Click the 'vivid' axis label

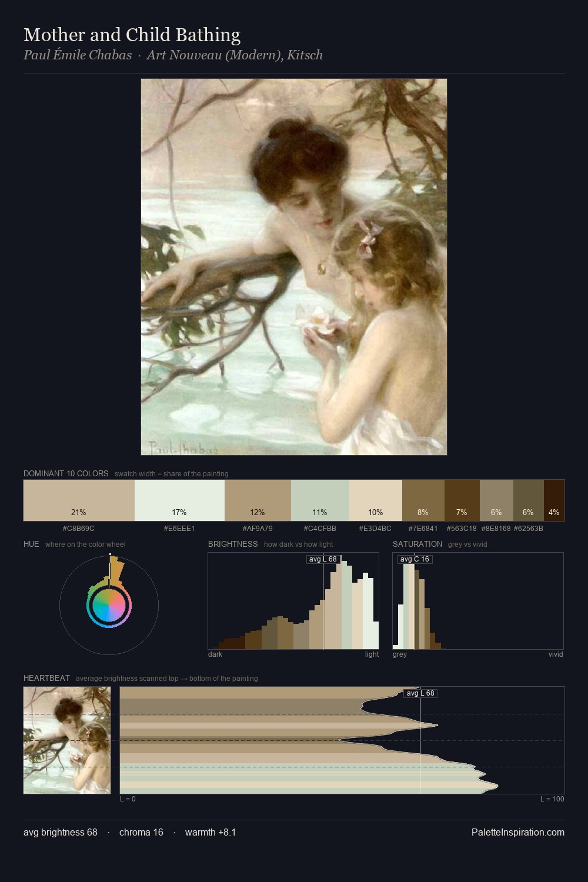click(556, 654)
